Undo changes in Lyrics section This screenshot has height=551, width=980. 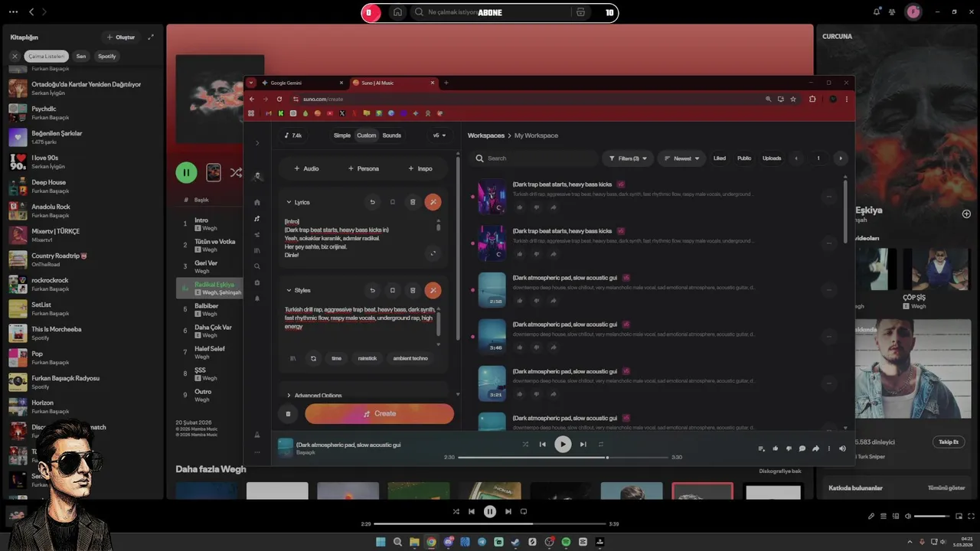pyautogui.click(x=373, y=202)
